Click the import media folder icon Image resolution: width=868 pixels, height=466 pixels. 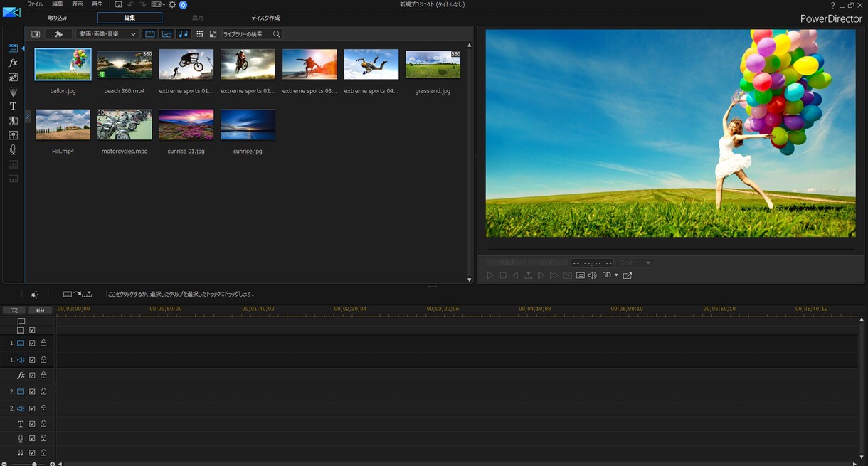pyautogui.click(x=36, y=34)
